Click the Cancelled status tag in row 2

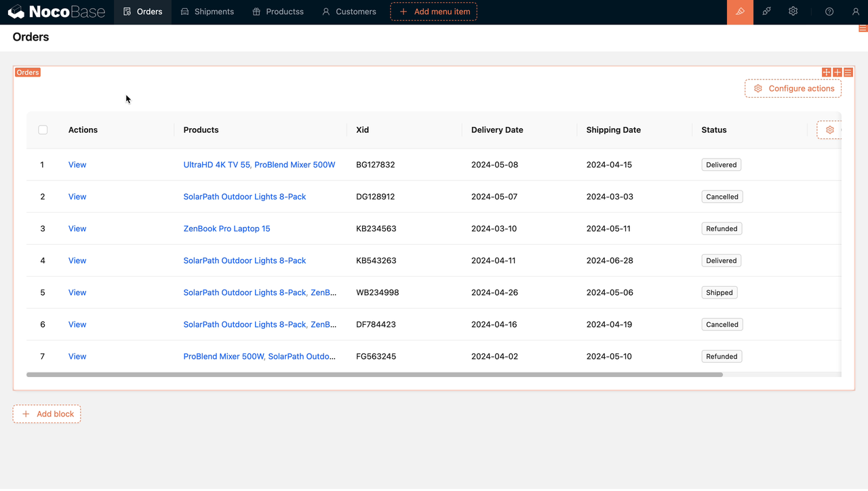point(722,197)
